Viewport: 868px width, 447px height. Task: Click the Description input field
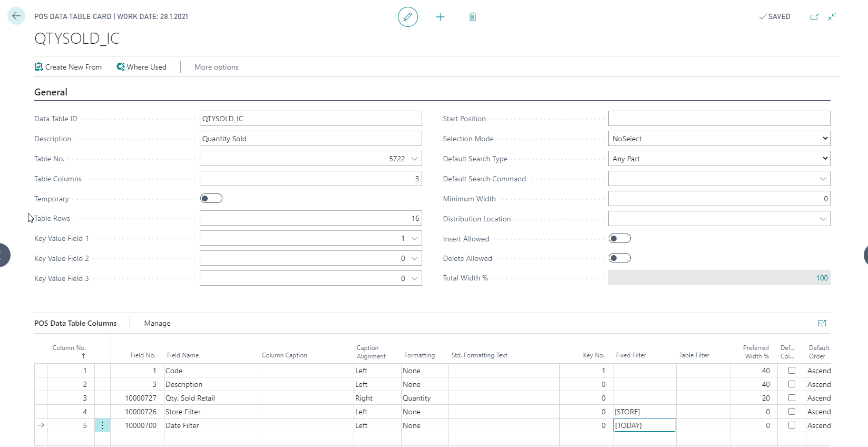point(310,139)
